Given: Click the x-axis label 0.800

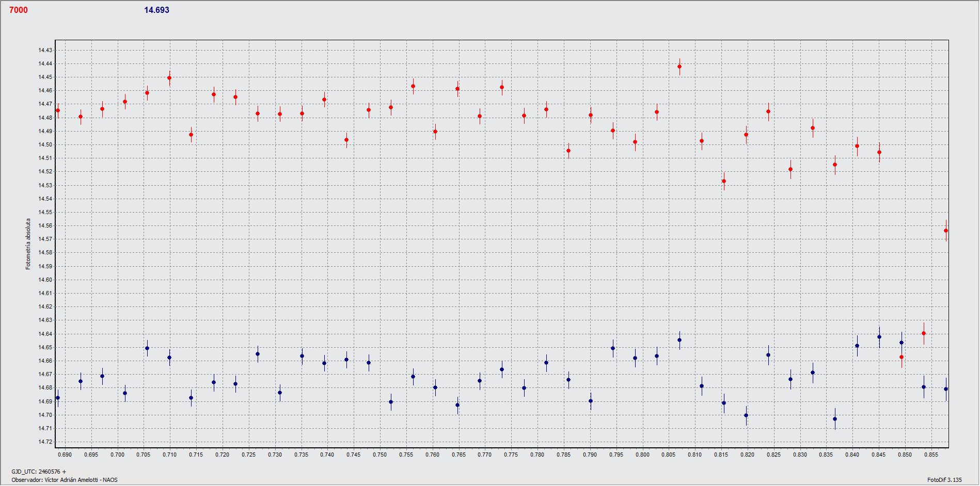Looking at the screenshot, I should tap(642, 455).
